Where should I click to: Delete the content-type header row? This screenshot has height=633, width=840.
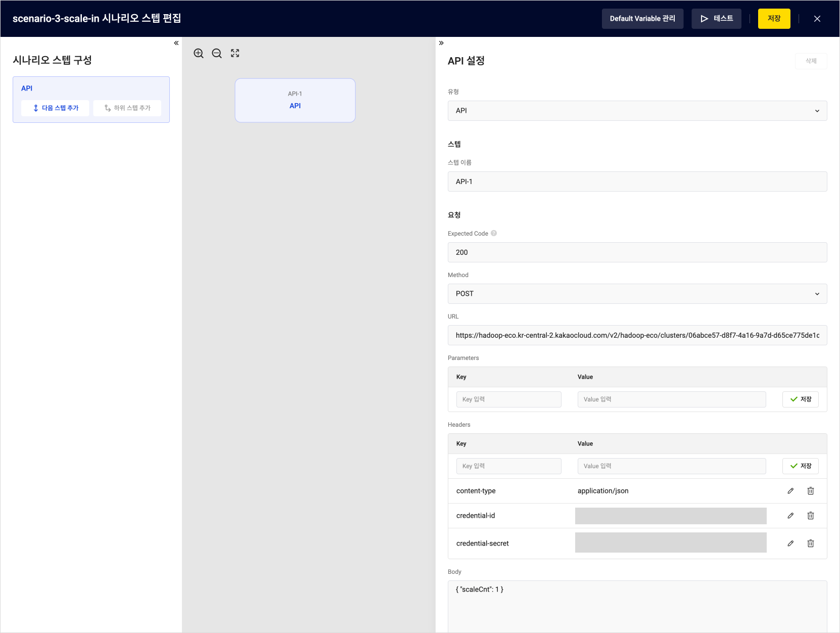tap(811, 491)
